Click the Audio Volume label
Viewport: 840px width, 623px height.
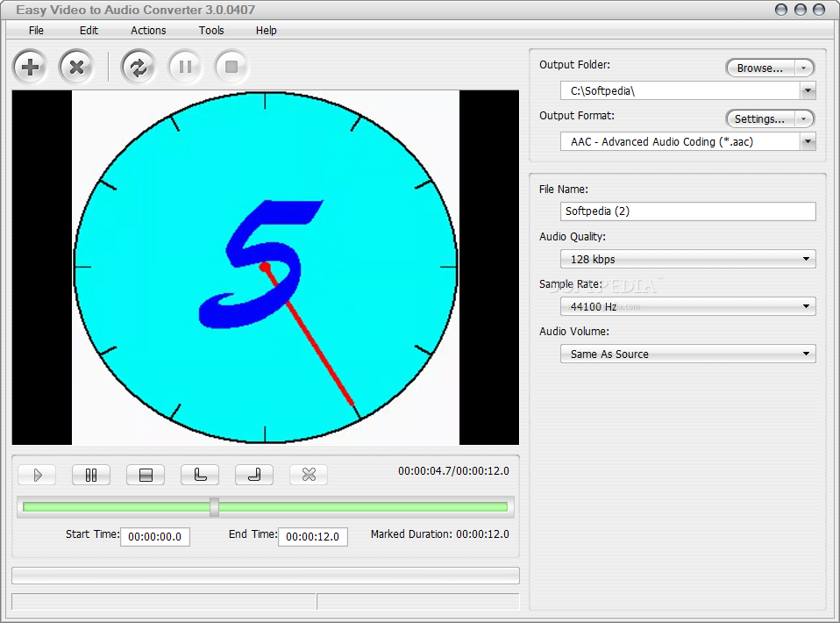573,332
